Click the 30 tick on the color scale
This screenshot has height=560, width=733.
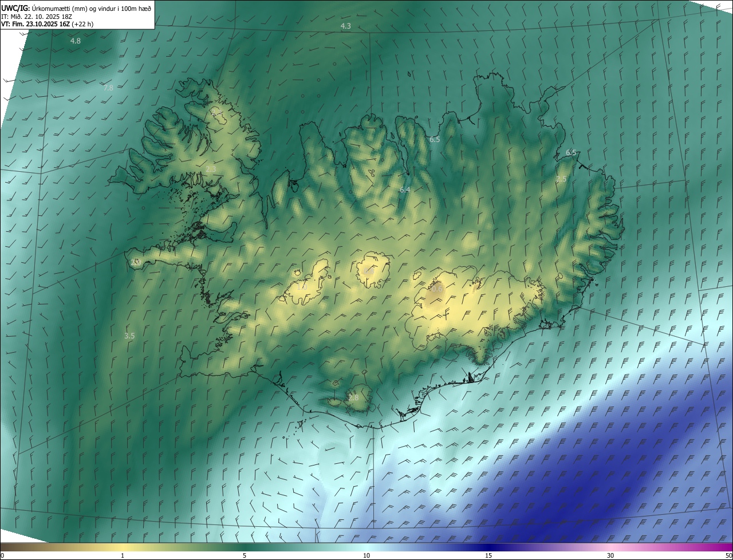[x=610, y=555]
